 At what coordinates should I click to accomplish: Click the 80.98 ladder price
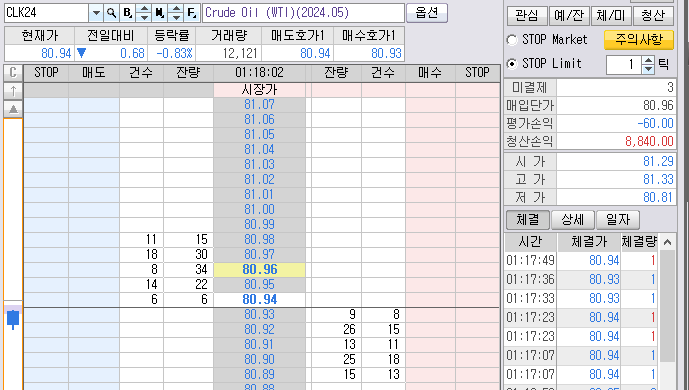coord(259,239)
